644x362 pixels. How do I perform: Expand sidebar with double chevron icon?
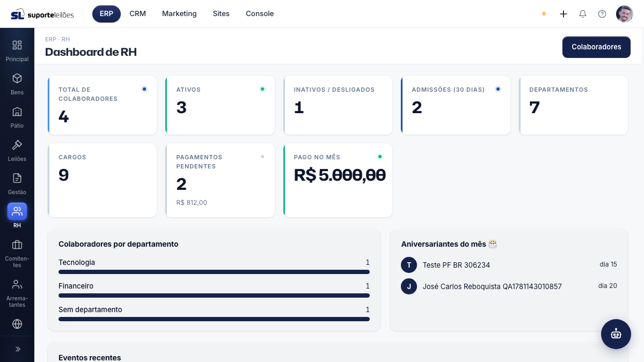(x=17, y=349)
